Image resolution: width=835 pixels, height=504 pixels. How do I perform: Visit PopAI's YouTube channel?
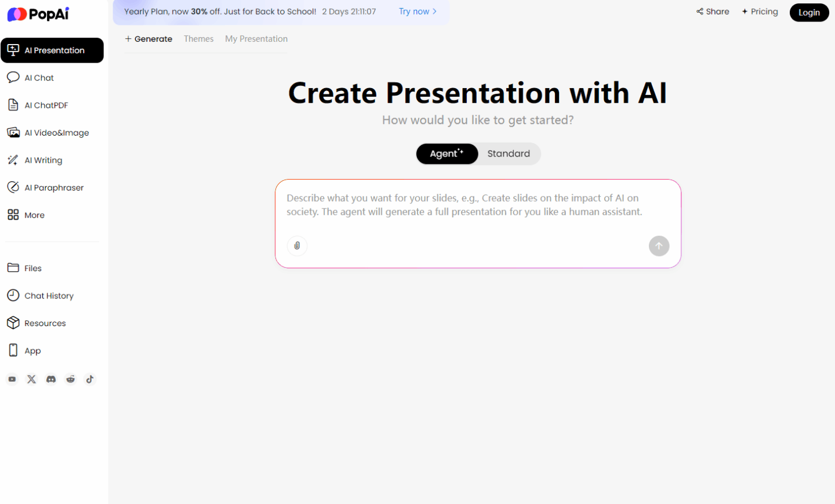(12, 379)
